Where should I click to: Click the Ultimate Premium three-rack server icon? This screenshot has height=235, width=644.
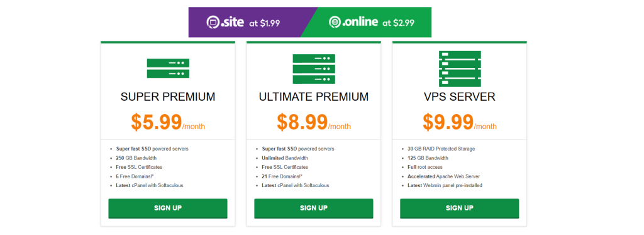[x=314, y=69]
